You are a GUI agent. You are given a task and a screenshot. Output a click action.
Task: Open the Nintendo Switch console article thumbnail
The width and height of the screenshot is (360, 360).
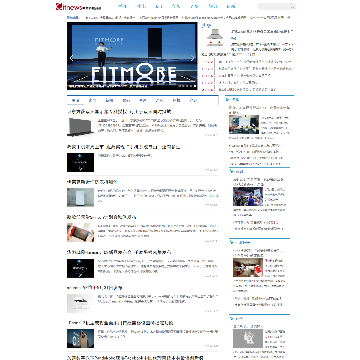(80, 232)
